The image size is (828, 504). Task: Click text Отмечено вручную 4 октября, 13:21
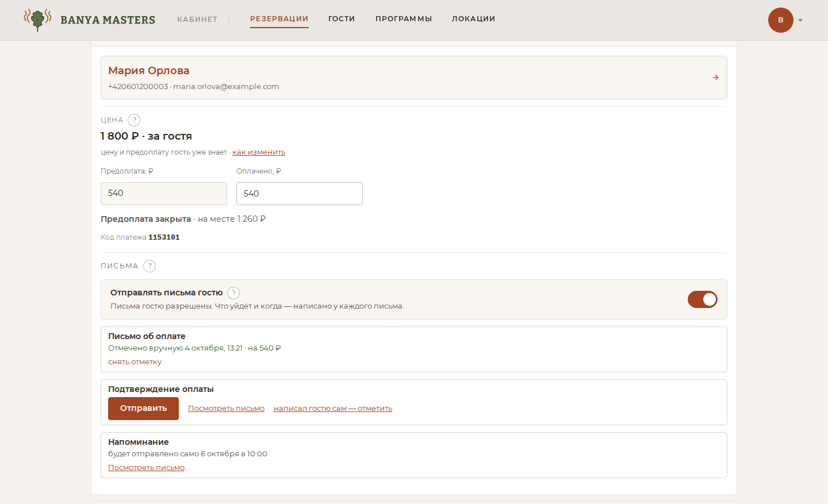(x=175, y=348)
